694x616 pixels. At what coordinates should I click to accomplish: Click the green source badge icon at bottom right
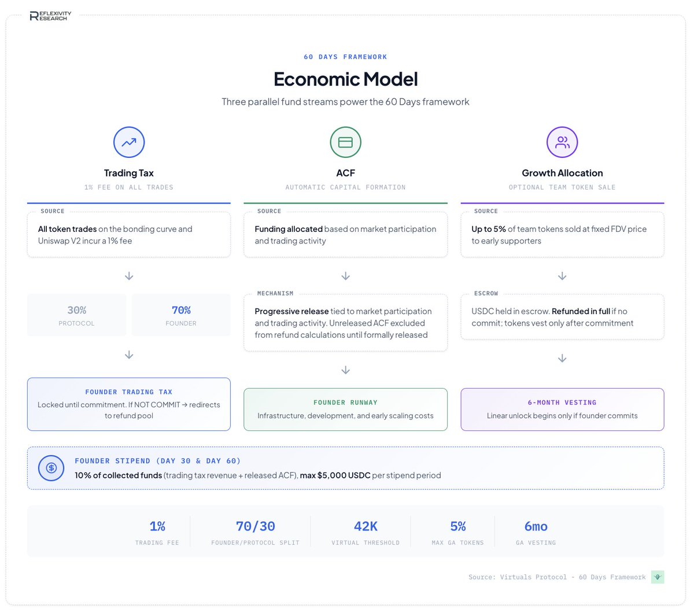click(658, 577)
